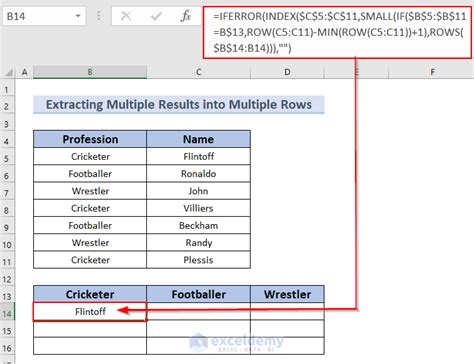Select the 'Beckham' cell
The height and width of the screenshot is (364, 474).
click(x=199, y=226)
